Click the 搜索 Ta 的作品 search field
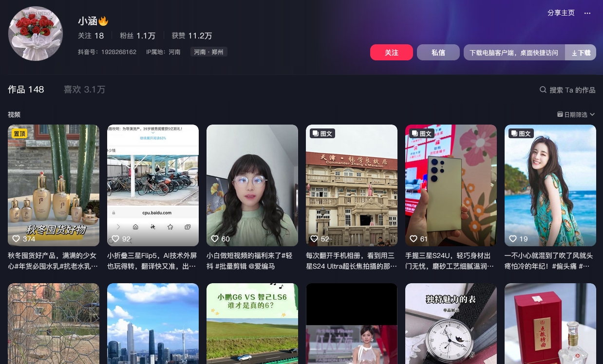 567,90
